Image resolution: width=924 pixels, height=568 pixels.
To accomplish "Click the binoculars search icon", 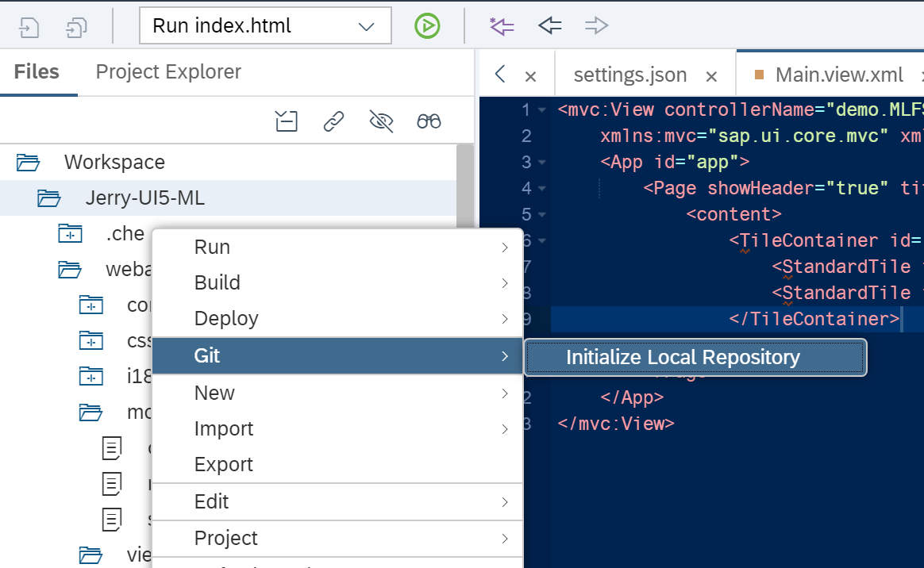I will coord(429,121).
